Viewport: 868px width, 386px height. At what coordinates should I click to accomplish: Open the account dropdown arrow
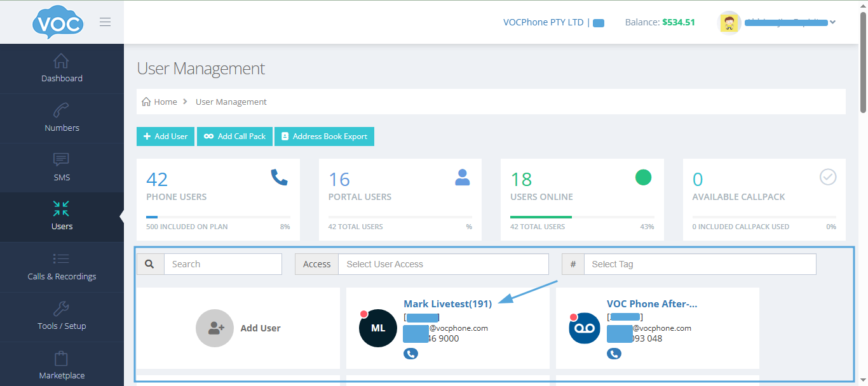click(x=833, y=22)
